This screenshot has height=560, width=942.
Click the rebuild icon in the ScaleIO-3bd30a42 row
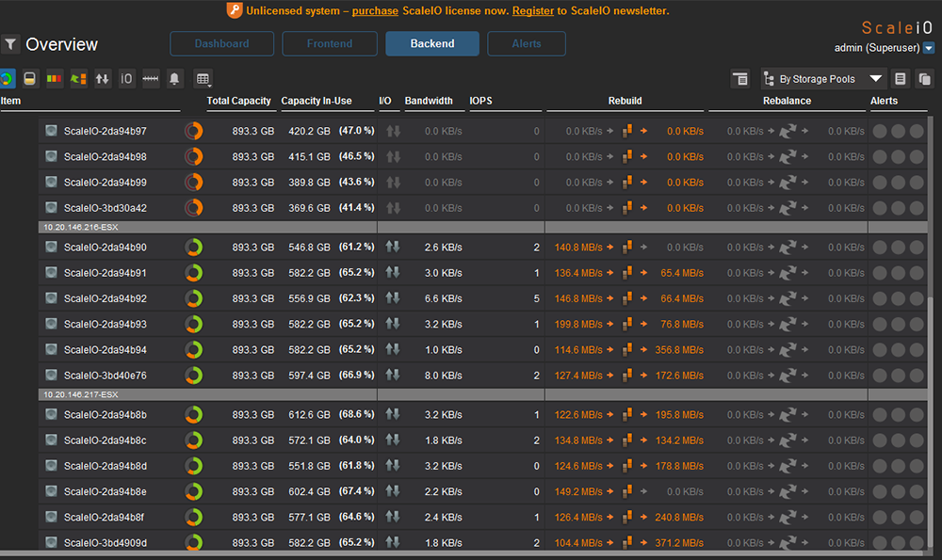pos(627,208)
